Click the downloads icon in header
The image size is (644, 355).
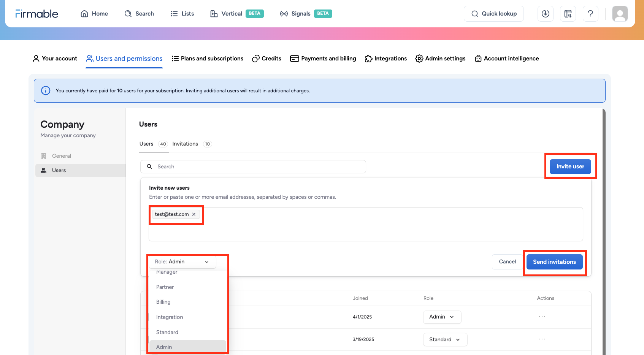pos(546,14)
